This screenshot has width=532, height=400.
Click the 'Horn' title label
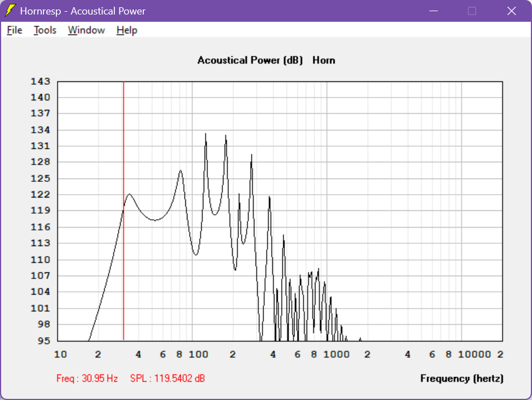click(x=323, y=60)
